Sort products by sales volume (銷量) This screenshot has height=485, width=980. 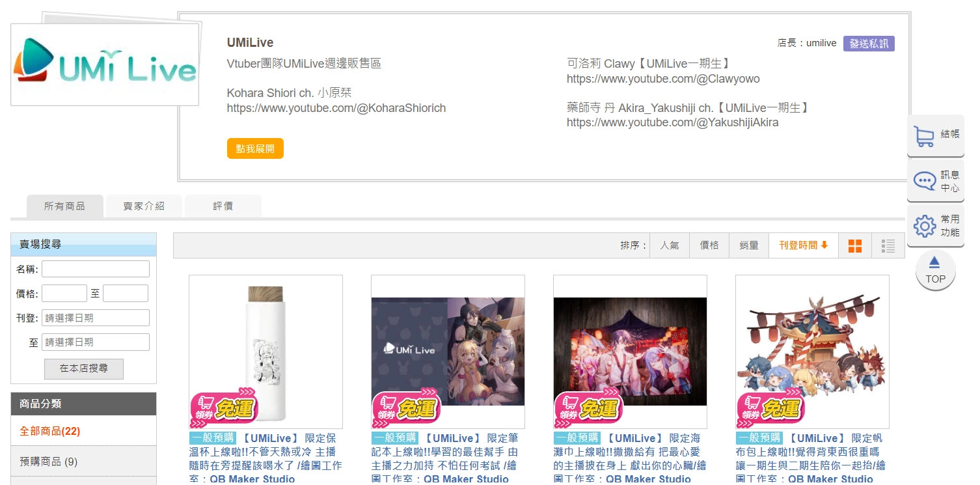pos(749,245)
